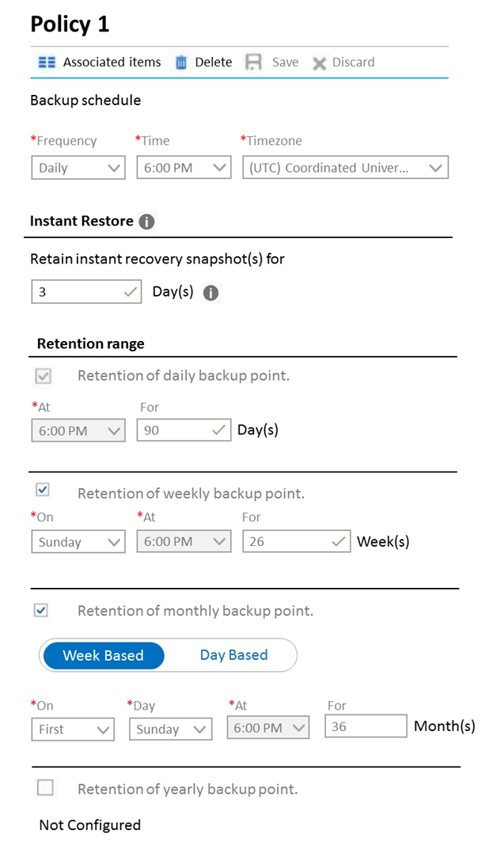489x868 pixels.
Task: Click the monthly retention 36 months field
Action: (366, 726)
